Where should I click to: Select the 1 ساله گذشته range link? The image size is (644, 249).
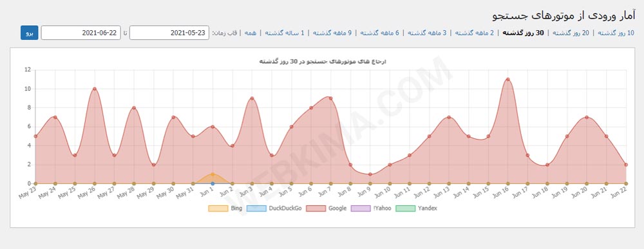[285, 33]
